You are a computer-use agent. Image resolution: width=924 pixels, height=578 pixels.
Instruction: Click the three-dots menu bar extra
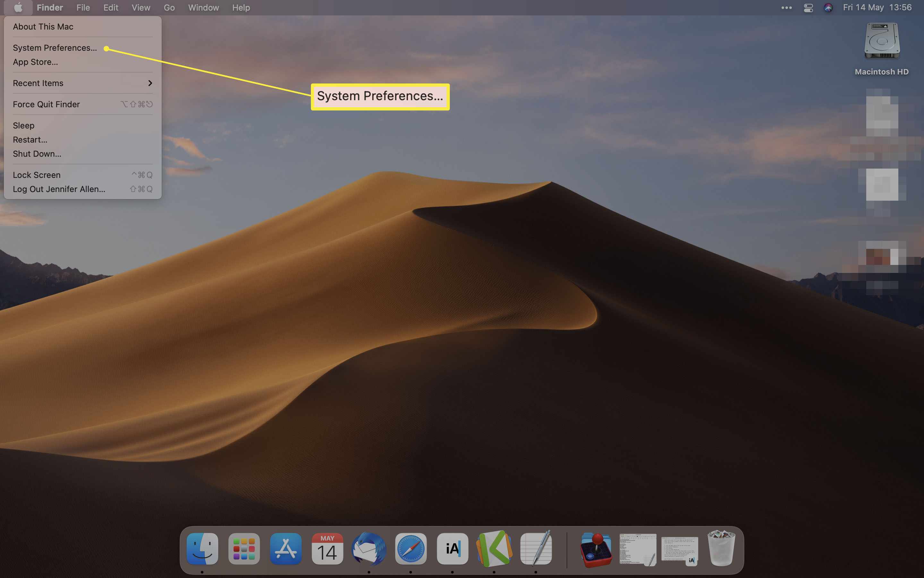point(787,8)
